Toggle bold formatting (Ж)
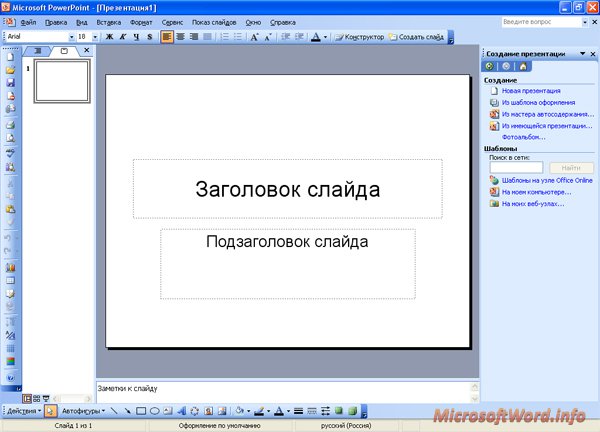The height and width of the screenshot is (432, 600). pos(109,36)
